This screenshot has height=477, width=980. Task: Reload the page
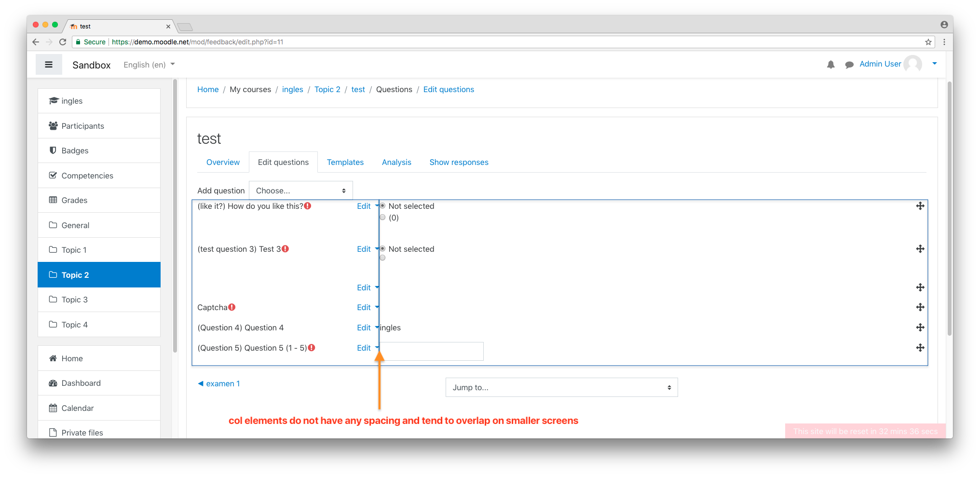63,42
